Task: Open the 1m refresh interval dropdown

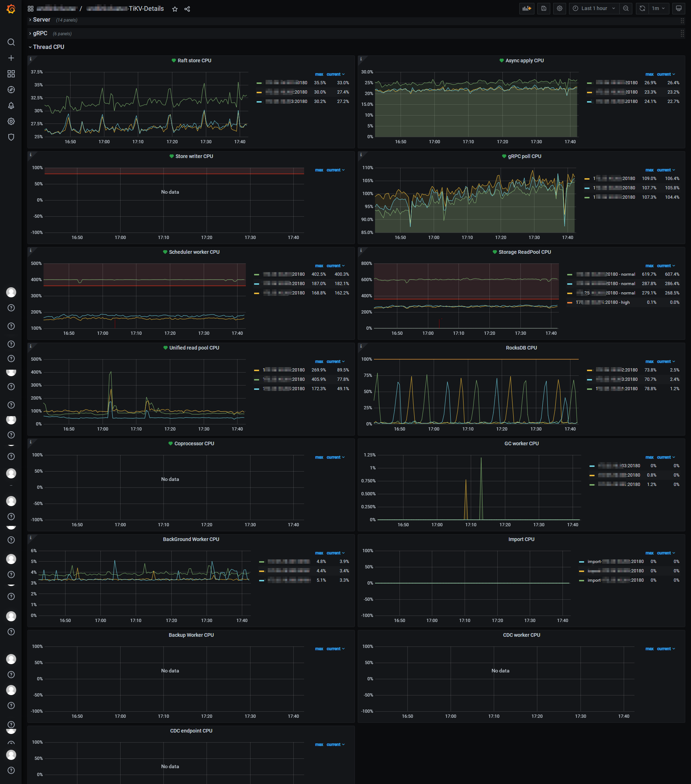Action: pyautogui.click(x=659, y=8)
